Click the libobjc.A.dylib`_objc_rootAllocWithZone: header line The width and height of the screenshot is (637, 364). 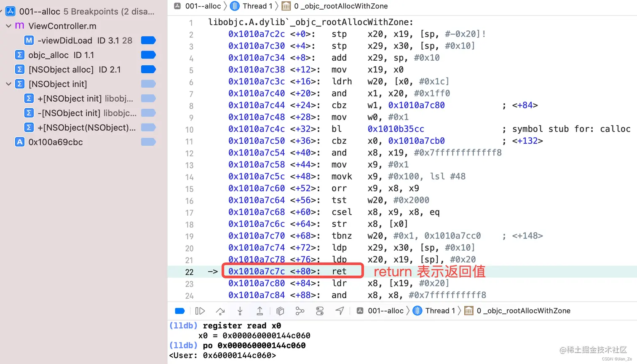[310, 22]
